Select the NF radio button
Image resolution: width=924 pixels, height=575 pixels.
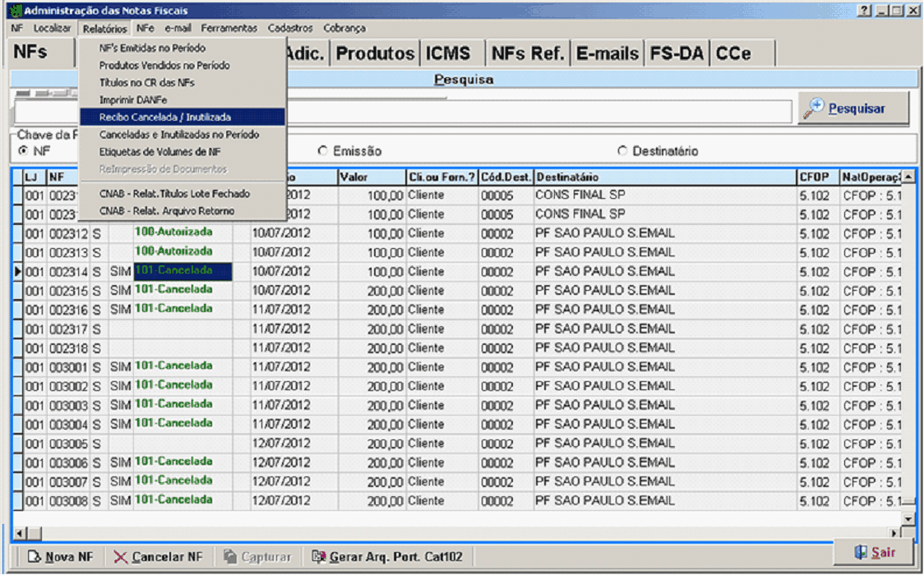click(23, 151)
